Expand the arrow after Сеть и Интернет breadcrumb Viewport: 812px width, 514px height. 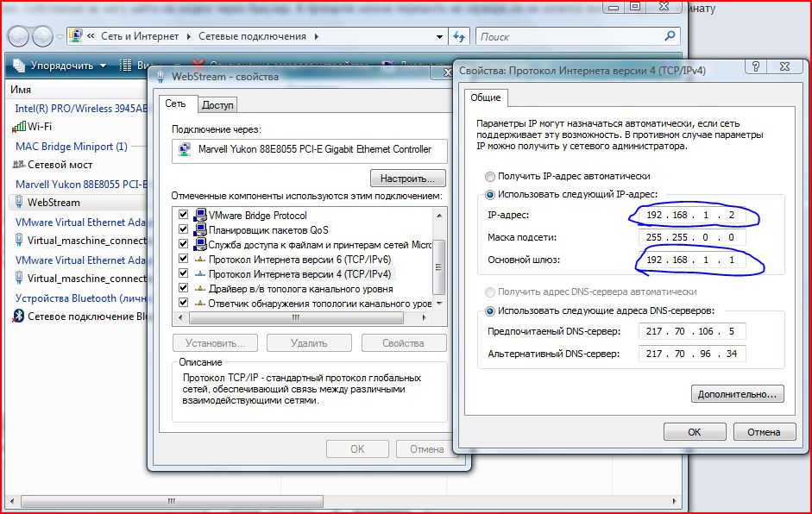click(x=188, y=36)
